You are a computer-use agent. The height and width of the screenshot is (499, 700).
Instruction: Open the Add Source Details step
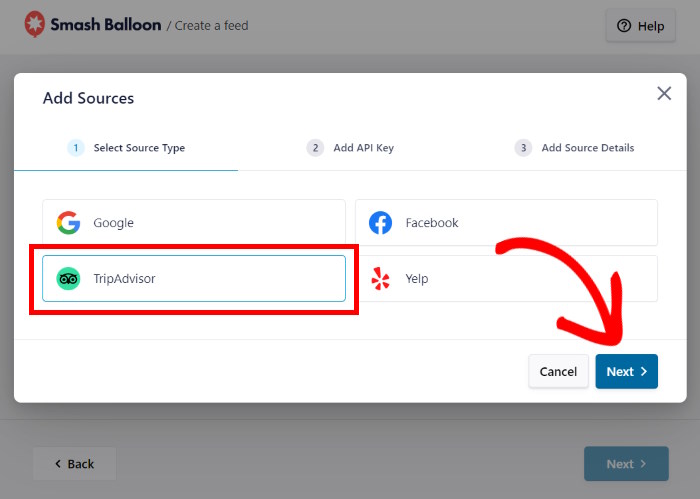(587, 148)
